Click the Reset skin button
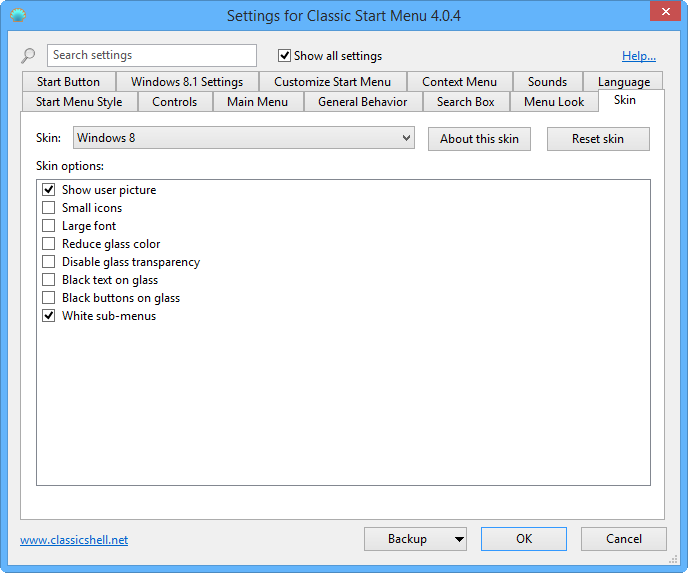Screen dimensions: 688x573 point(598,139)
